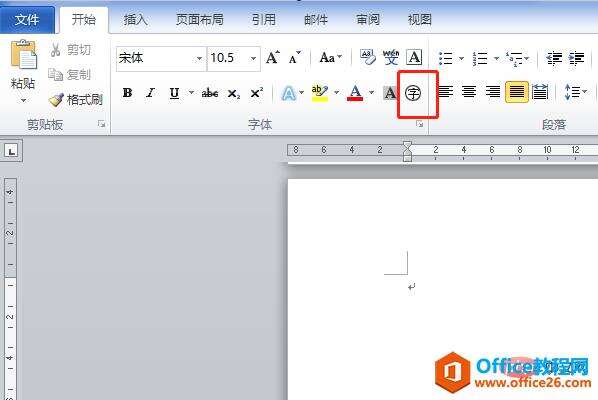The width and height of the screenshot is (598, 400).
Task: Open the Font dialog launcher
Action: click(x=420, y=124)
